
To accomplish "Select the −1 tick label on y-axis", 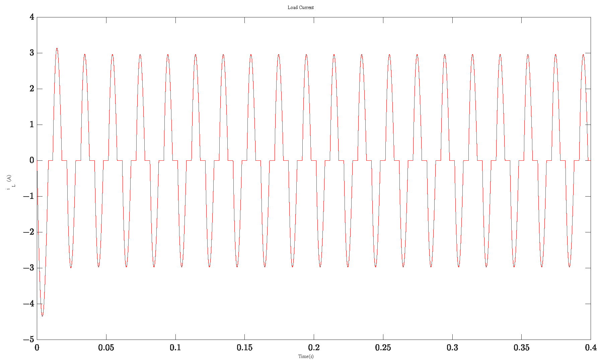I will point(29,196).
